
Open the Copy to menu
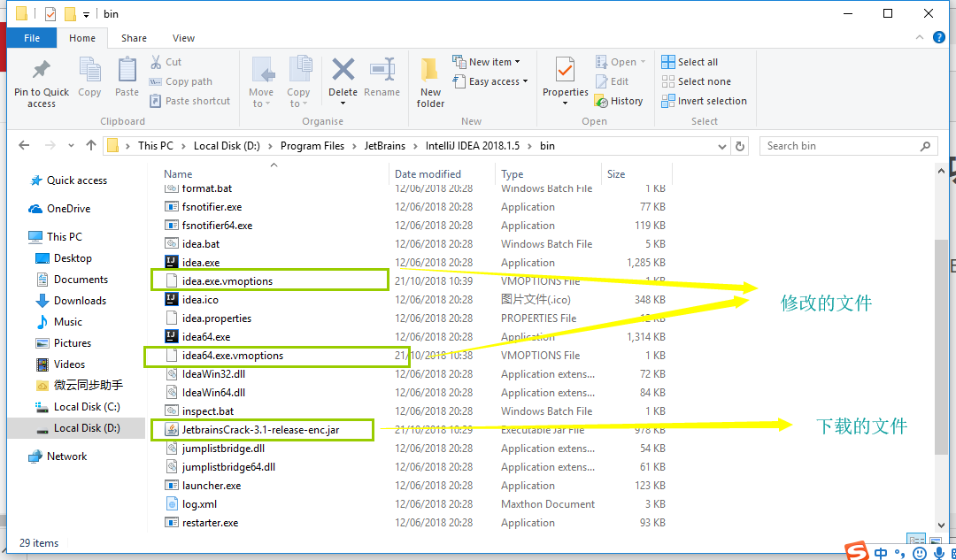[x=298, y=83]
